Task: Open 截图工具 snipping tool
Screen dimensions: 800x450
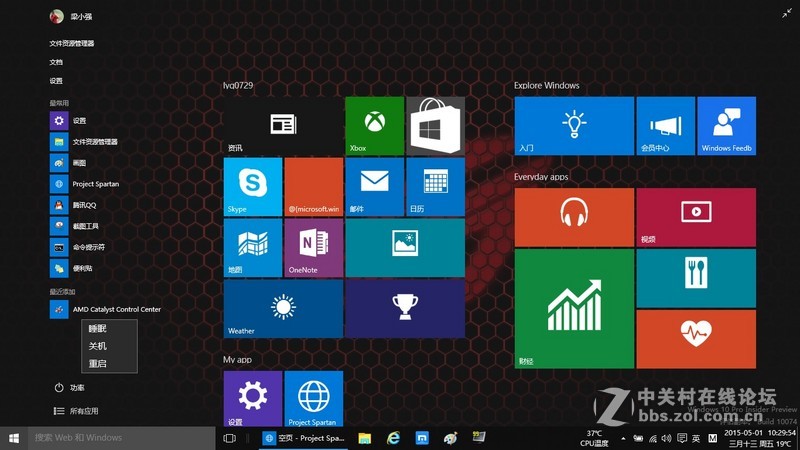Action: (85, 226)
